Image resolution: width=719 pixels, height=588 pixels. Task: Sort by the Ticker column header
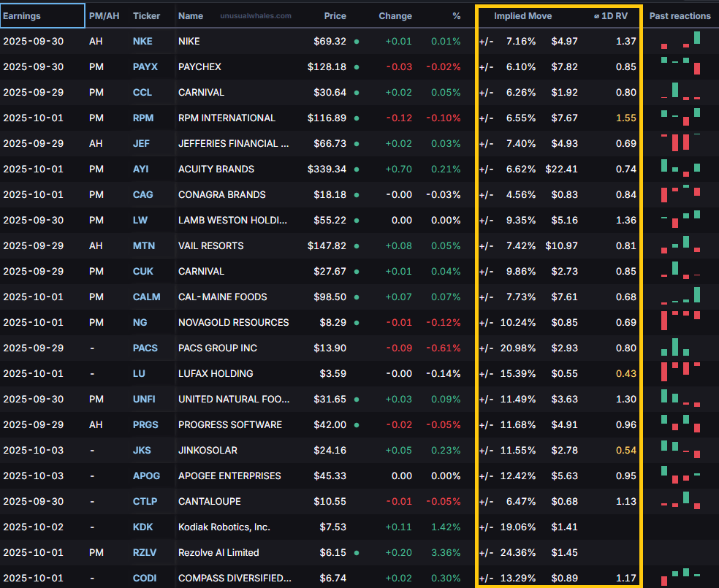tap(146, 16)
